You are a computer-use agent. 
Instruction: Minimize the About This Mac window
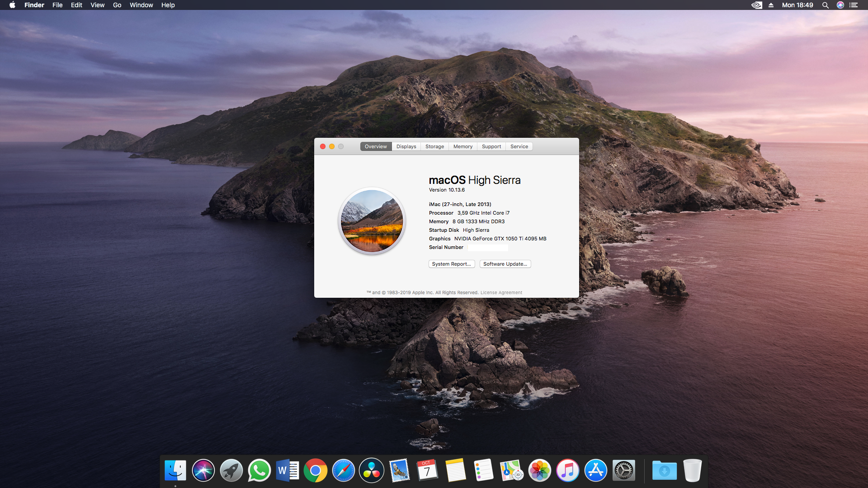(332, 146)
